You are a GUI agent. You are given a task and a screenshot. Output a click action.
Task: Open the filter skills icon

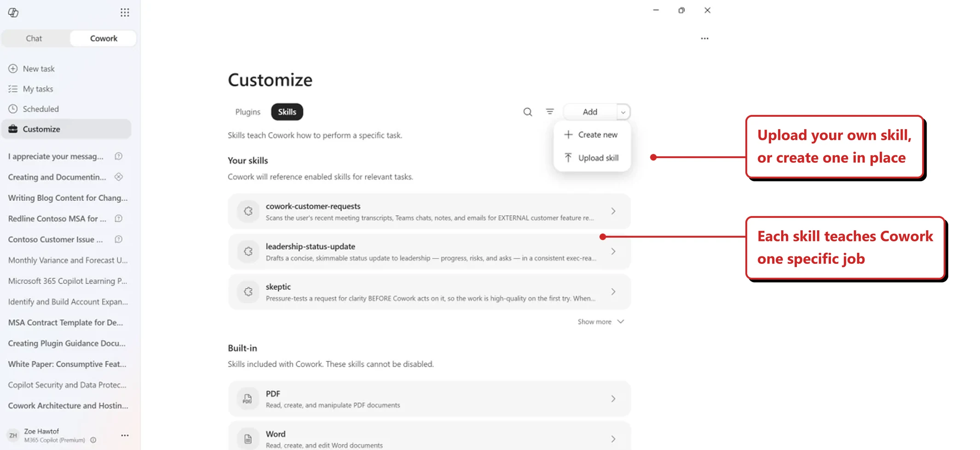click(550, 112)
